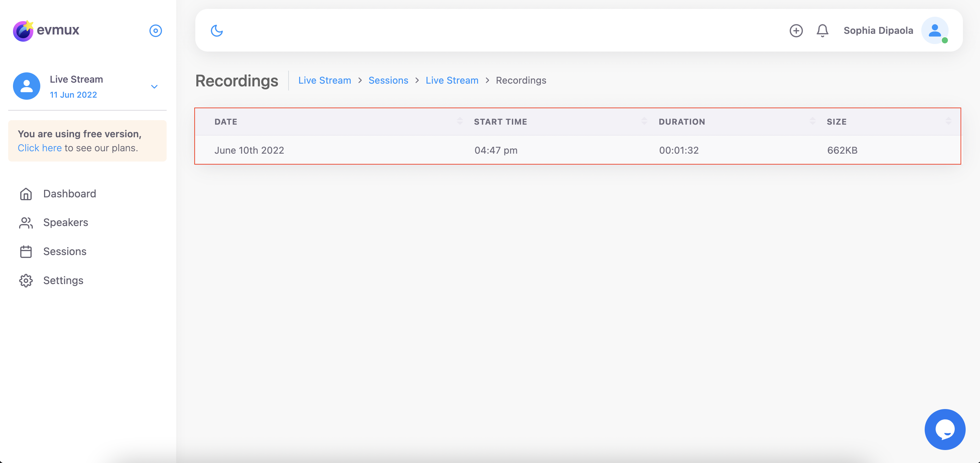
Task: Click the Recordings breadcrumb text
Action: (x=521, y=80)
